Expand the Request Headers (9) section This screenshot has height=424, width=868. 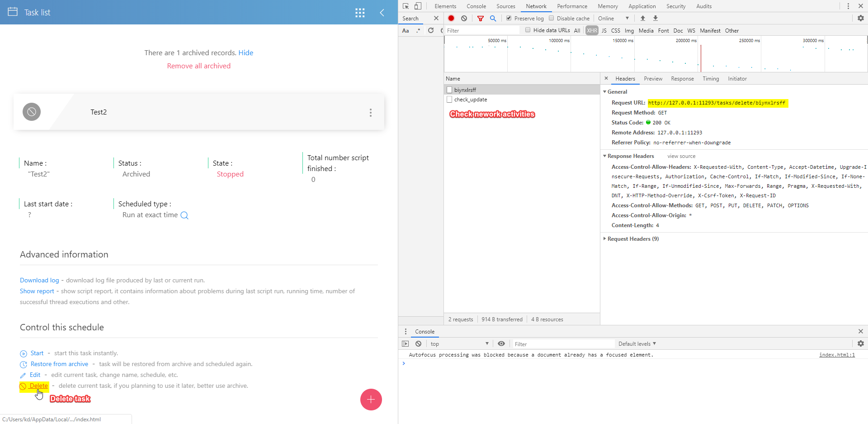[x=633, y=239]
